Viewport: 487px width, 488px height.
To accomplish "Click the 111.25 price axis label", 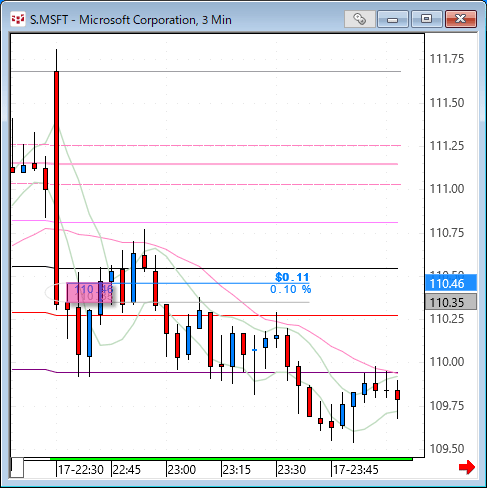I will pos(447,146).
